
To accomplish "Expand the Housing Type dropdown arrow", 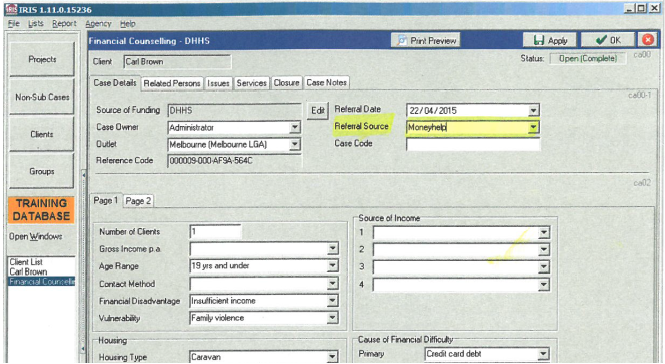I will click(x=333, y=357).
